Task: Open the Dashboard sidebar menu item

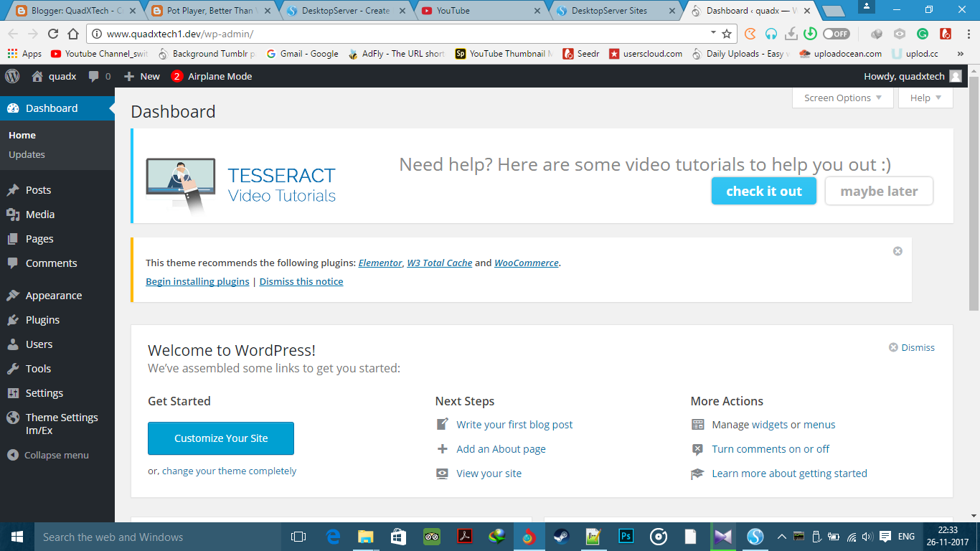Action: click(x=57, y=108)
